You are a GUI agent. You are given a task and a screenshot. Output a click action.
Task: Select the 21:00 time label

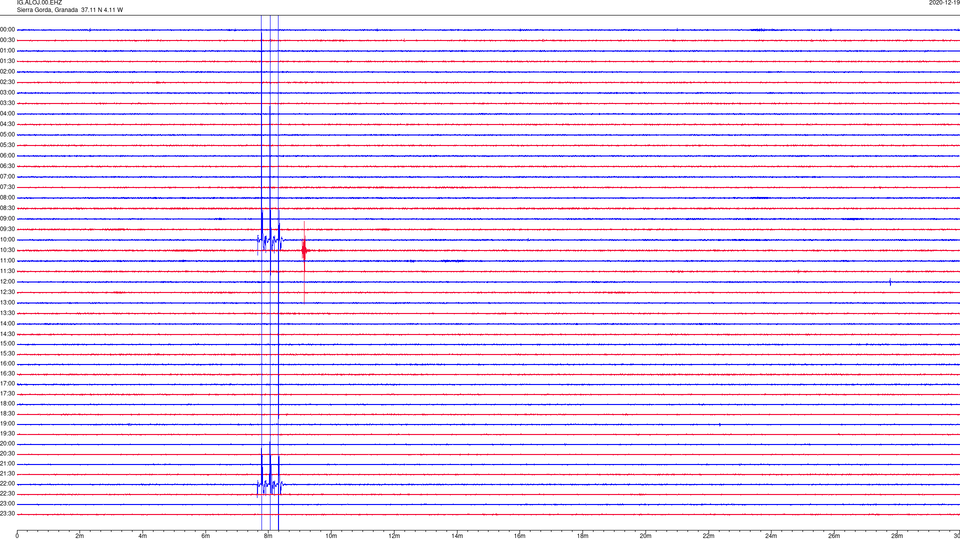[7, 464]
